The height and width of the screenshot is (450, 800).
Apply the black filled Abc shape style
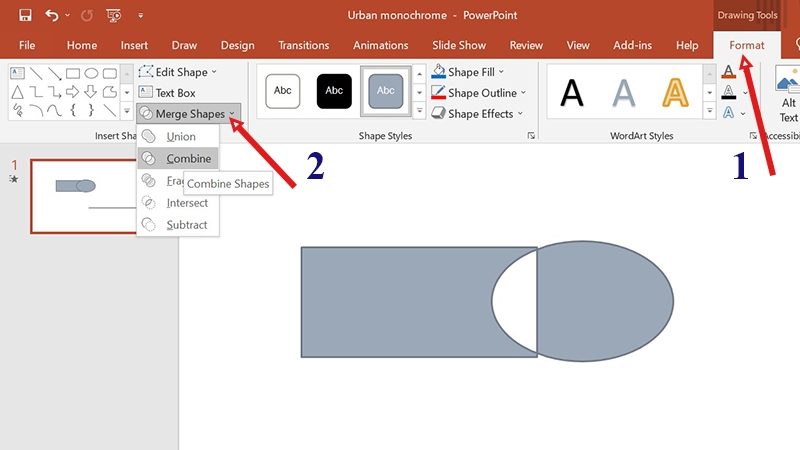(x=335, y=91)
